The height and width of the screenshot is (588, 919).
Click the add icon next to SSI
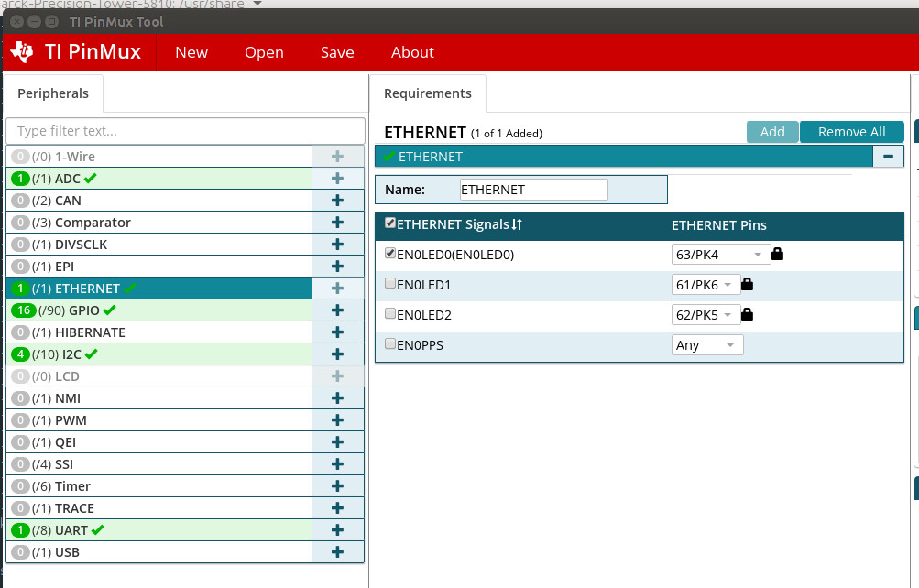[338, 463]
